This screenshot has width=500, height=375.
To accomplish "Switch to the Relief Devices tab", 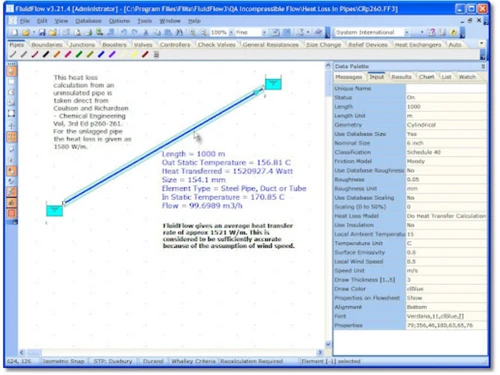I will point(368,44).
